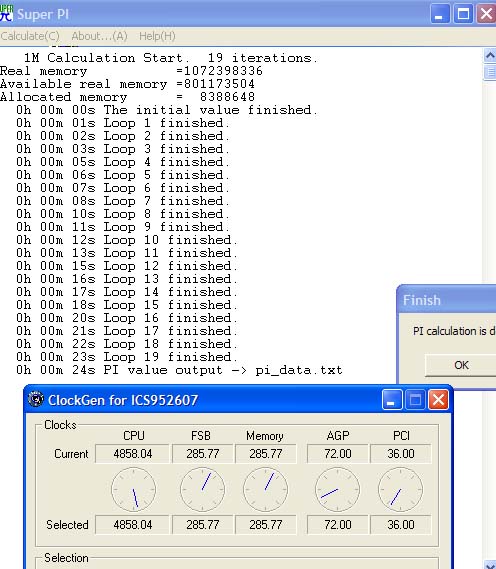
Task: Maximize the Super PI window
Action: (463, 14)
